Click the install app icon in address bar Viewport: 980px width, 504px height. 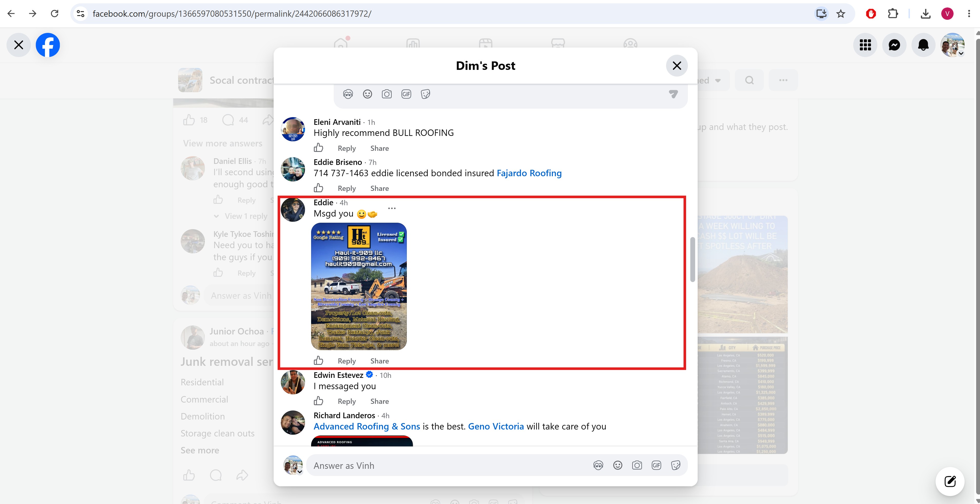click(x=821, y=14)
